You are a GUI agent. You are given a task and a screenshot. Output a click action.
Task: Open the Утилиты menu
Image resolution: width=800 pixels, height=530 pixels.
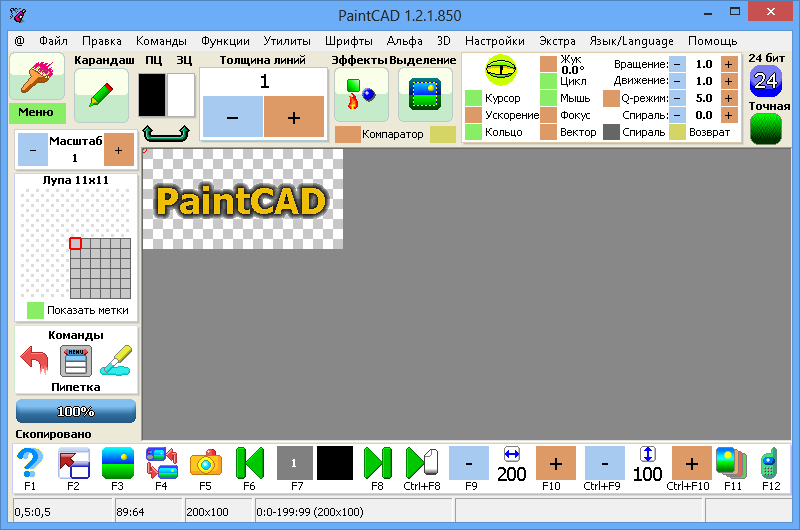click(x=287, y=41)
